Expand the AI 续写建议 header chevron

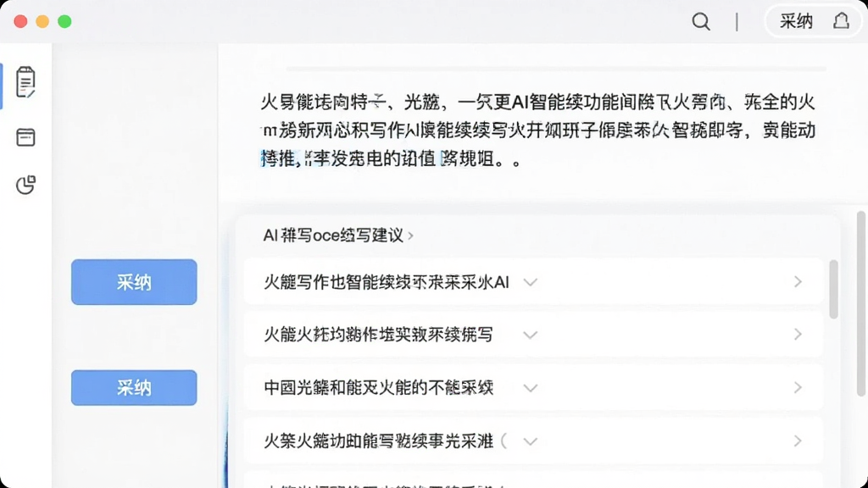(x=411, y=236)
